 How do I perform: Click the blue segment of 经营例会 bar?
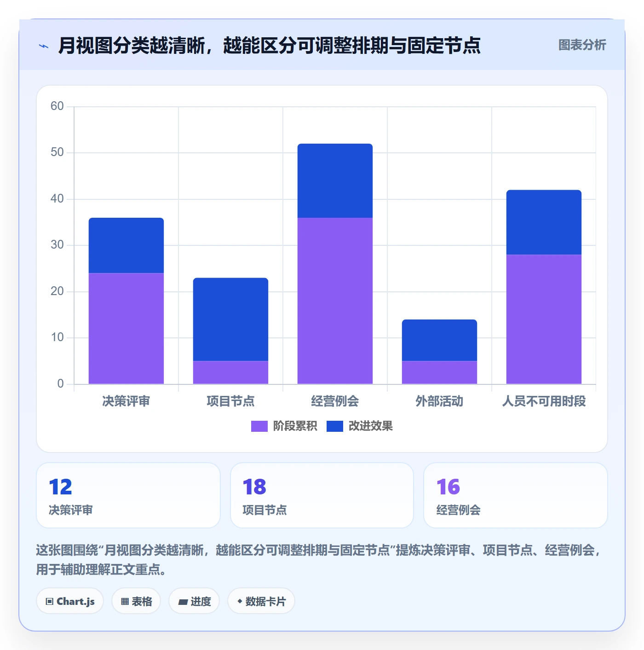[x=335, y=181]
